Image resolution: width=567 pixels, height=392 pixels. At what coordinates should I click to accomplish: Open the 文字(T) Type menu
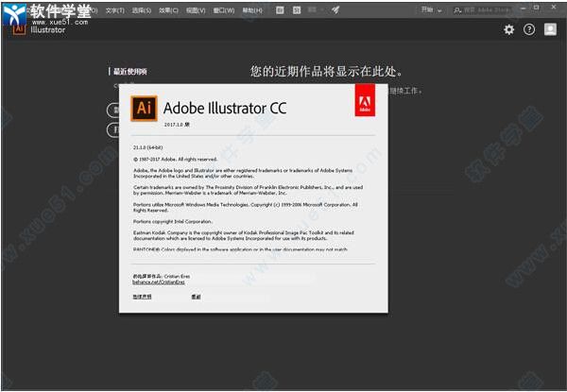[x=114, y=10]
